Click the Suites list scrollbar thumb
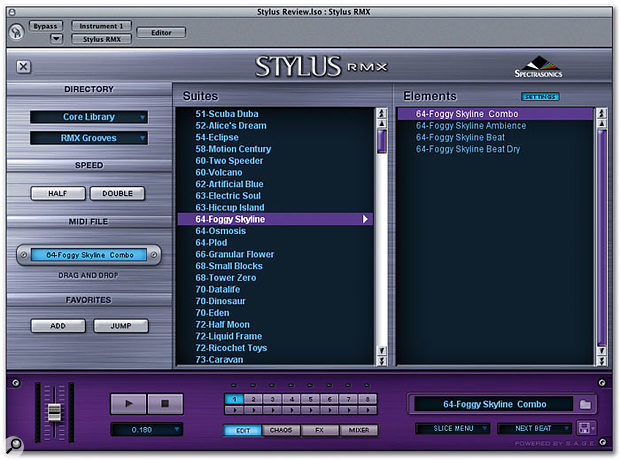Image resolution: width=620 pixels, height=460 pixels. tap(382, 141)
